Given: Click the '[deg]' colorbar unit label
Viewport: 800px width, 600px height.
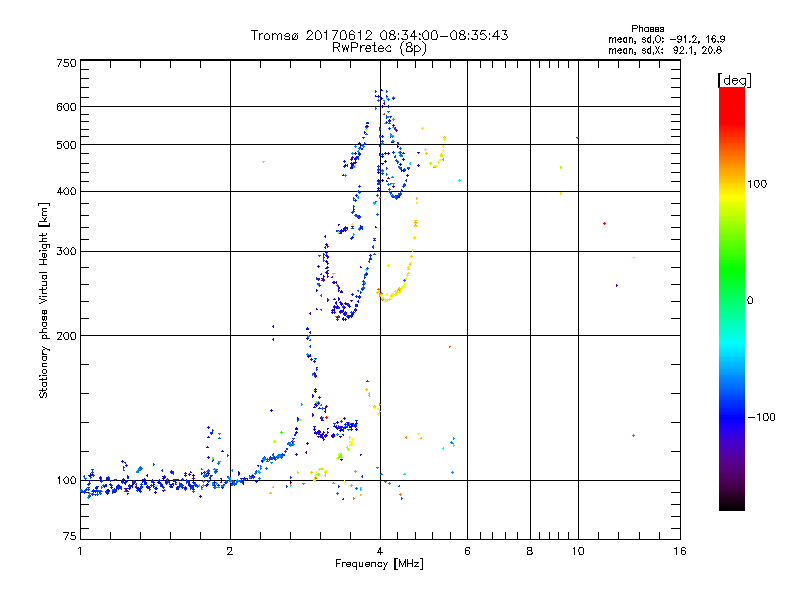Looking at the screenshot, I should click(734, 80).
